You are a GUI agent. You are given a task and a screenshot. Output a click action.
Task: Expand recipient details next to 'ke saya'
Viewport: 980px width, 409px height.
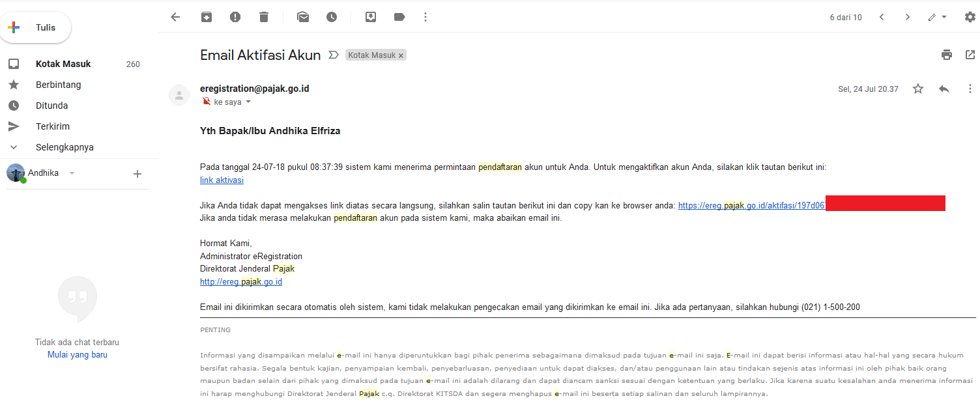coord(248,102)
